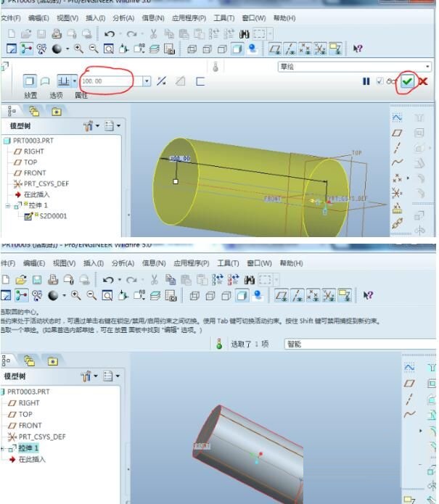Viewport: 439px width, 504px height.
Task: Toggle the thicken sketch option
Action: [x=200, y=81]
